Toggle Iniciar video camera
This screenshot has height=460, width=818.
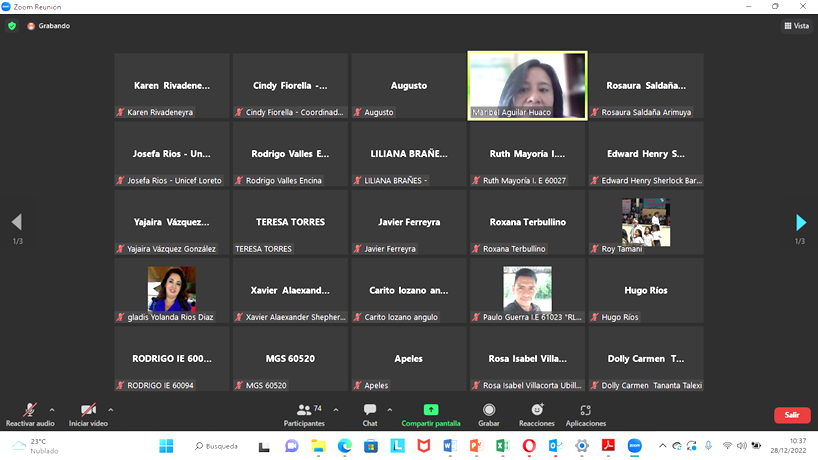pyautogui.click(x=88, y=410)
